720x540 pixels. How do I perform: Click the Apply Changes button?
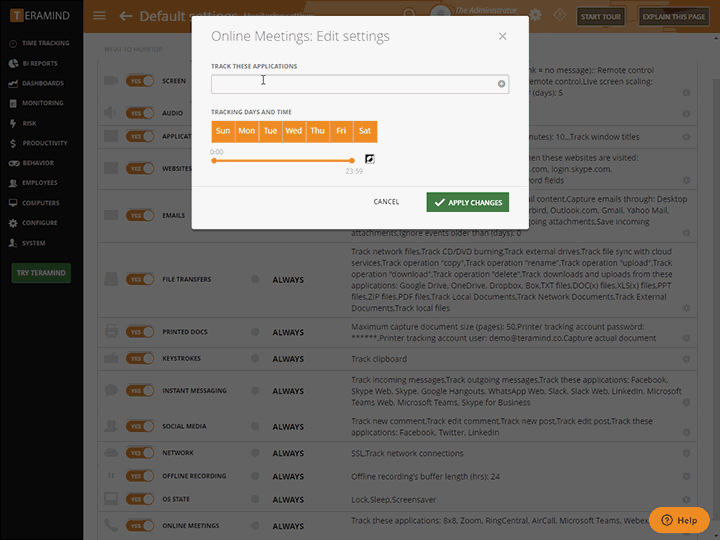(x=467, y=202)
